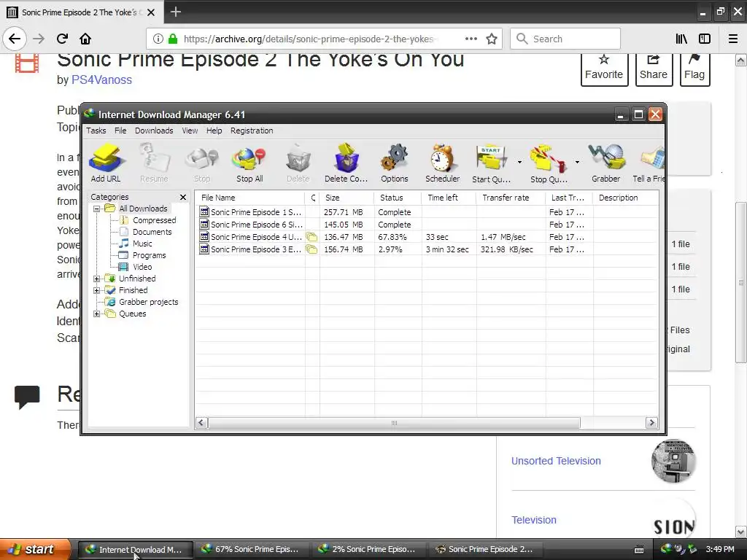Sort the list by Status column
The height and width of the screenshot is (560, 747).
point(398,198)
